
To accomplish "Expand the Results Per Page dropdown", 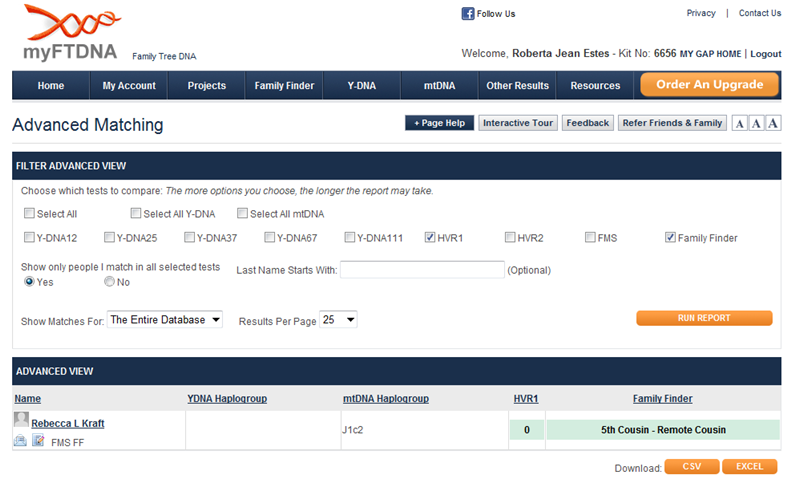I will pyautogui.click(x=338, y=320).
